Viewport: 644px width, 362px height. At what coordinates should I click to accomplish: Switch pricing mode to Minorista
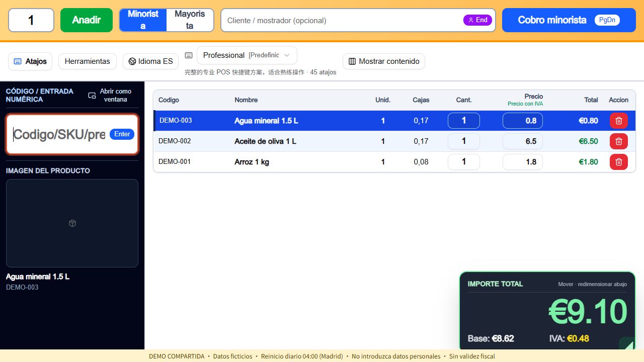click(x=143, y=20)
